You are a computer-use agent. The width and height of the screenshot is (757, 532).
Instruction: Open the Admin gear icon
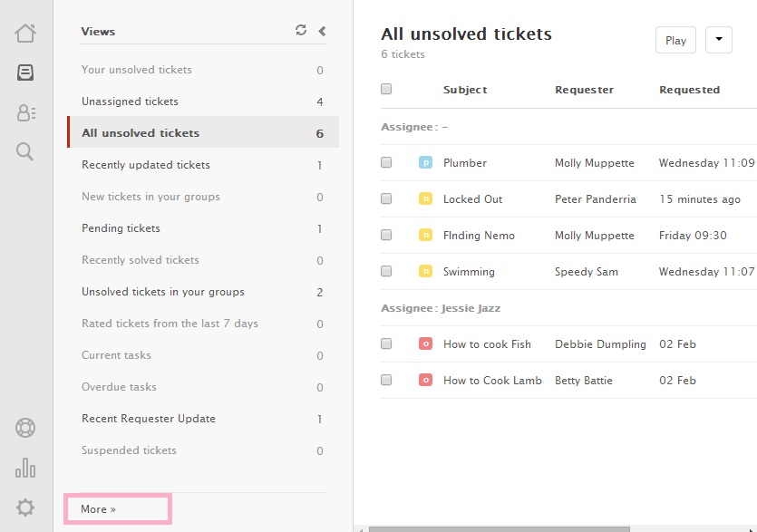point(25,508)
